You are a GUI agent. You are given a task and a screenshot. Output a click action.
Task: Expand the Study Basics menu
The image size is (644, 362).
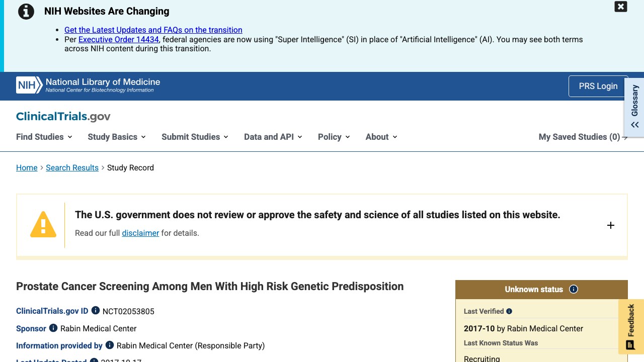pos(117,137)
